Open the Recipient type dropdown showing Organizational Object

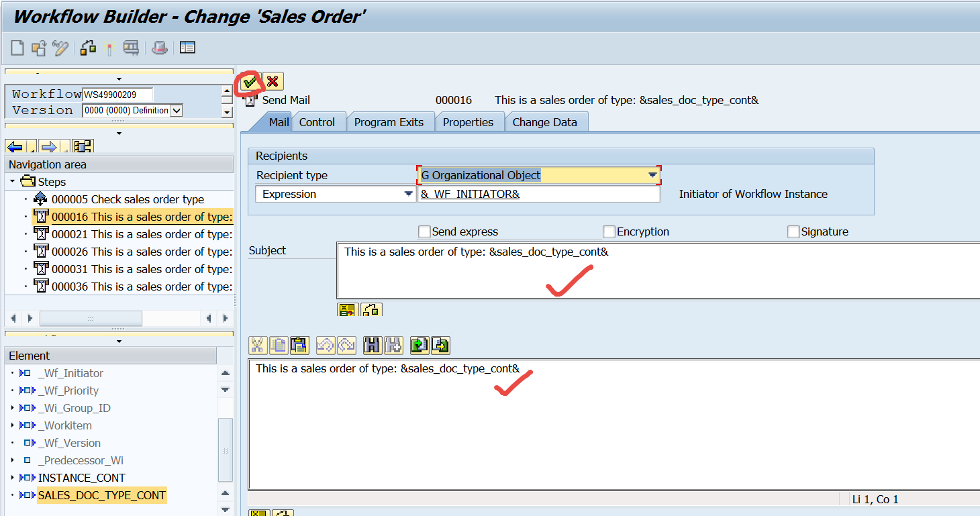point(650,174)
